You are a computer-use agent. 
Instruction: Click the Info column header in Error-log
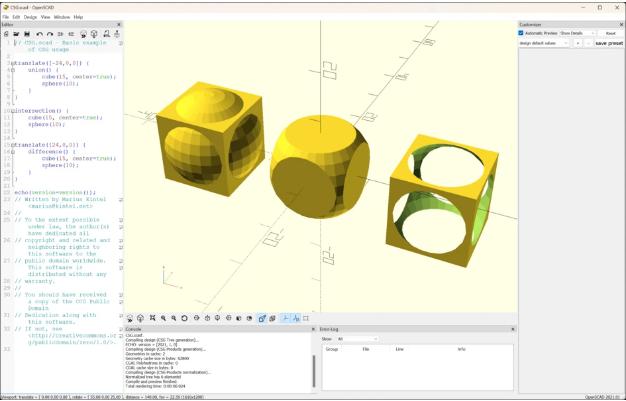(x=462, y=349)
